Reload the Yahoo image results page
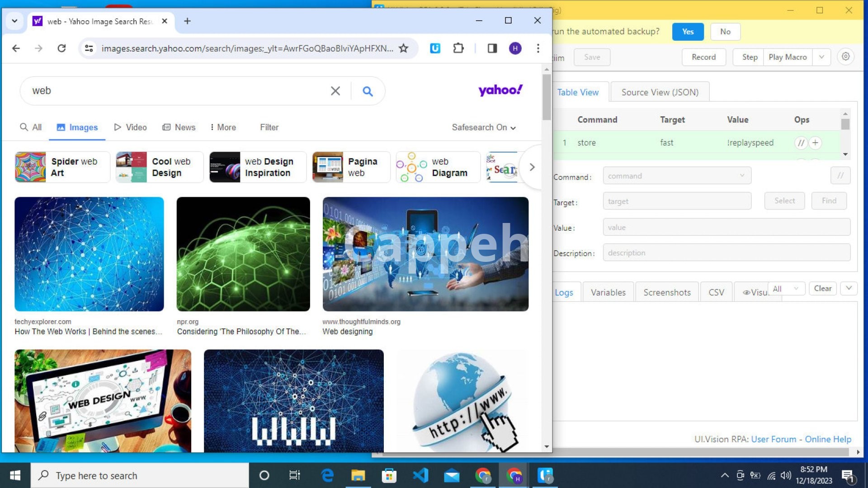 pyautogui.click(x=61, y=48)
